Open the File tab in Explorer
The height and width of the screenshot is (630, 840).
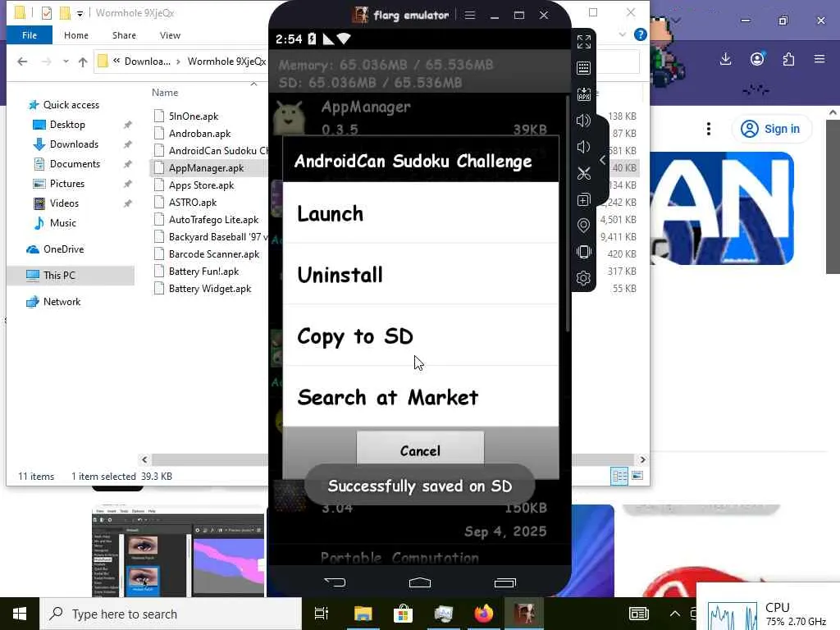(x=30, y=35)
